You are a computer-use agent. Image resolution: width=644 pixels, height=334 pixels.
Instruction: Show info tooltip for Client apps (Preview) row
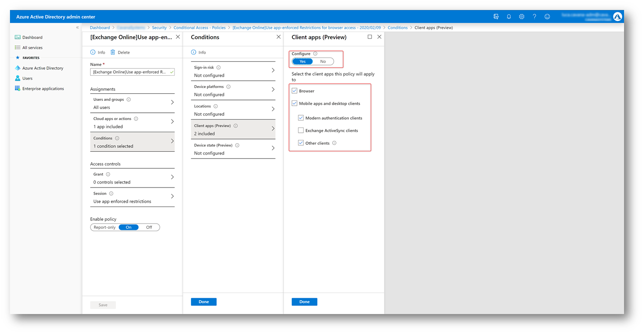coord(236,126)
